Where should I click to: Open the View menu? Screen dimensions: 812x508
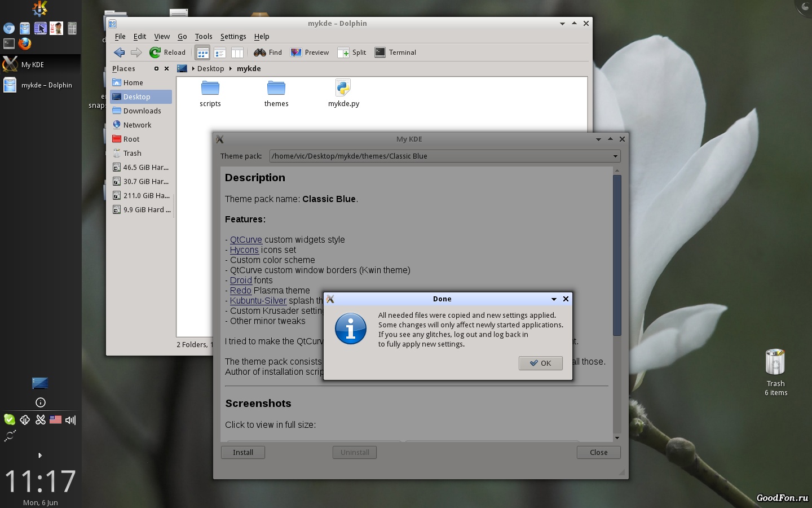tap(162, 36)
